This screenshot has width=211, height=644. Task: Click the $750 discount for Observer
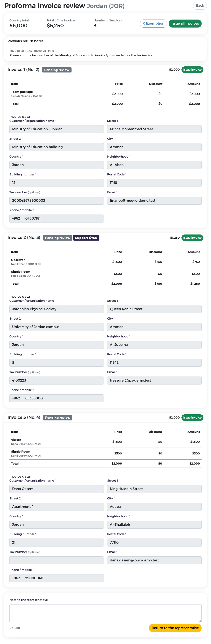[158, 262]
